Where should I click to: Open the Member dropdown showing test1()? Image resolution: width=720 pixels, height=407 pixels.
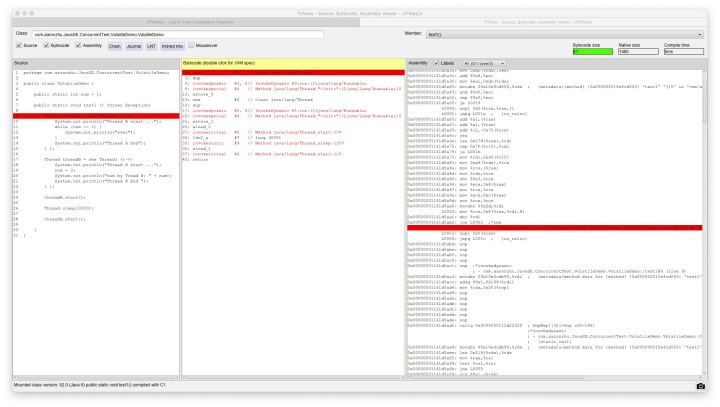click(564, 34)
